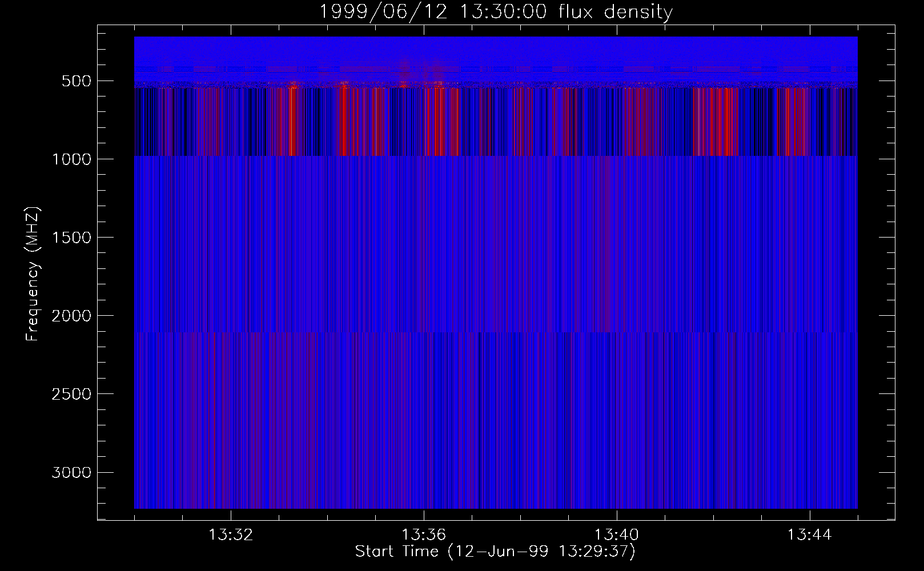Click the 13:40 time tick label

pos(617,535)
